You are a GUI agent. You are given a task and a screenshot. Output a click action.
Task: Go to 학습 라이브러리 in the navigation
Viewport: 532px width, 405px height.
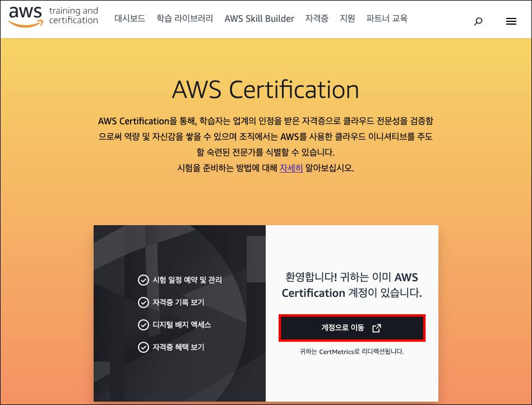(x=184, y=18)
